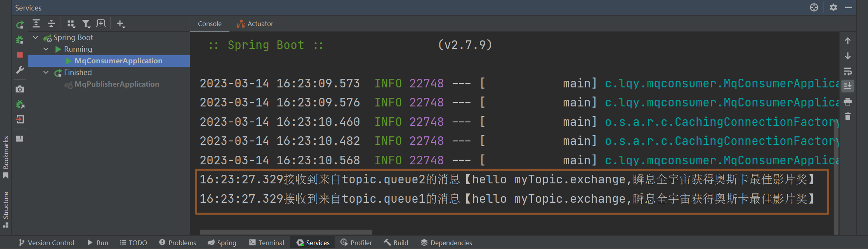Viewport: 868px width, 249px height.
Task: Hide the Services panel with minus icon
Action: click(x=849, y=7)
